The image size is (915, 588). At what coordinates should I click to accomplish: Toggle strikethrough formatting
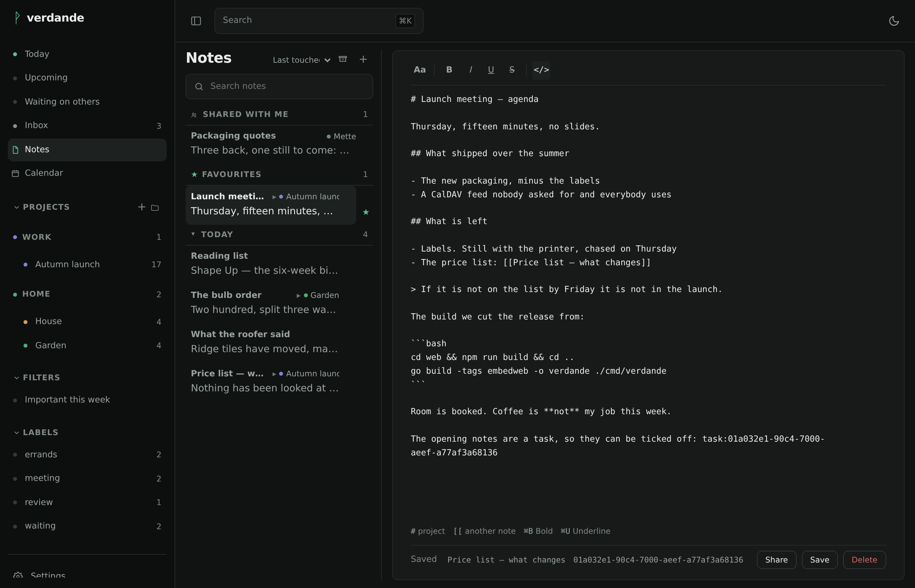pos(512,70)
